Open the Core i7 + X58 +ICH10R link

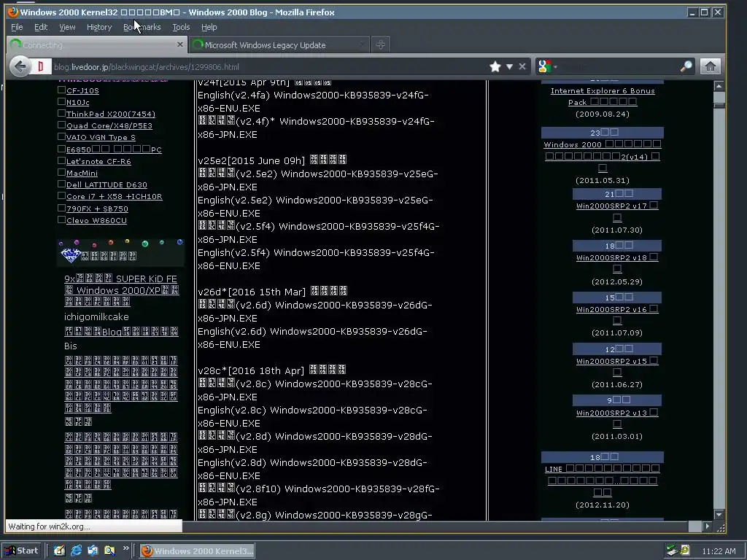[114, 196]
